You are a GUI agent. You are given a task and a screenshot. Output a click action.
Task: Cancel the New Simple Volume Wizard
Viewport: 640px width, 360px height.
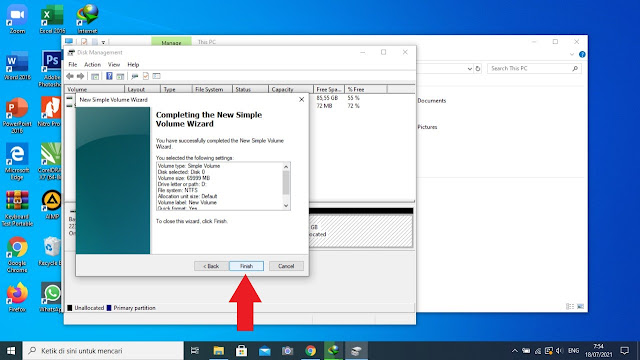[x=286, y=266]
